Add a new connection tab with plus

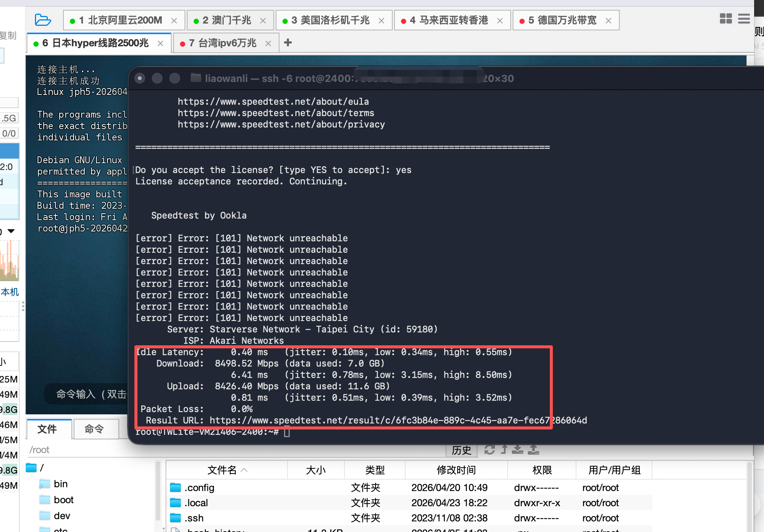pyautogui.click(x=288, y=42)
